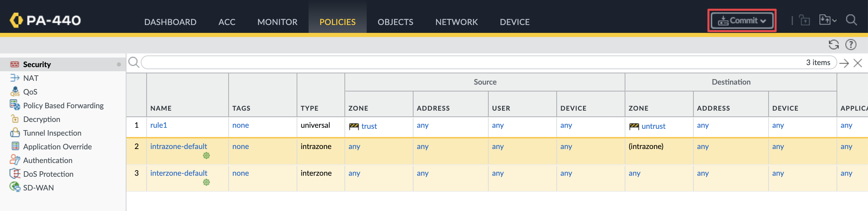Apply filter with the arrow icon
Screen dimensions: 868x211
pyautogui.click(x=844, y=63)
